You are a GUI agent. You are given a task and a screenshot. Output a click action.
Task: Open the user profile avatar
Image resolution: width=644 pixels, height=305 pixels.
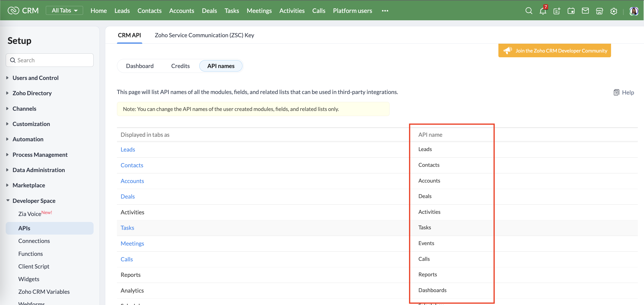(x=634, y=11)
